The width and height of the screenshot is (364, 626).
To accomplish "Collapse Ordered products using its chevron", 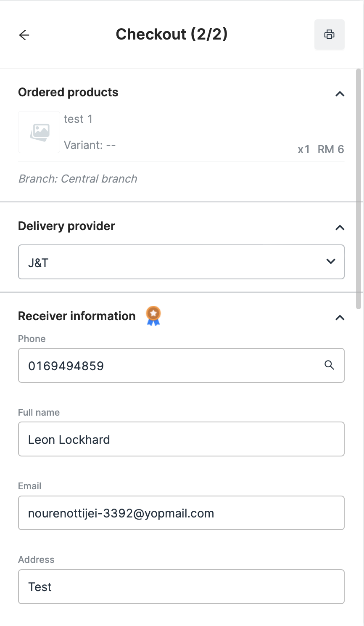I will (x=340, y=94).
